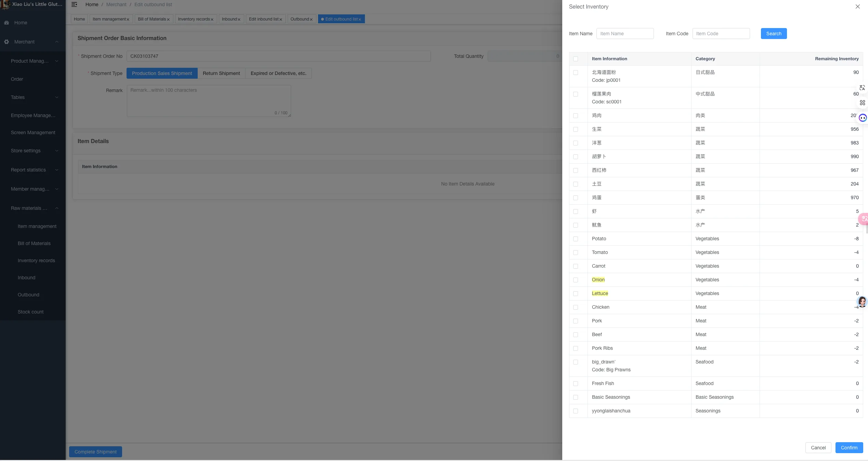
Task: Close the Bill of Materials tab
Action: pos(168,20)
